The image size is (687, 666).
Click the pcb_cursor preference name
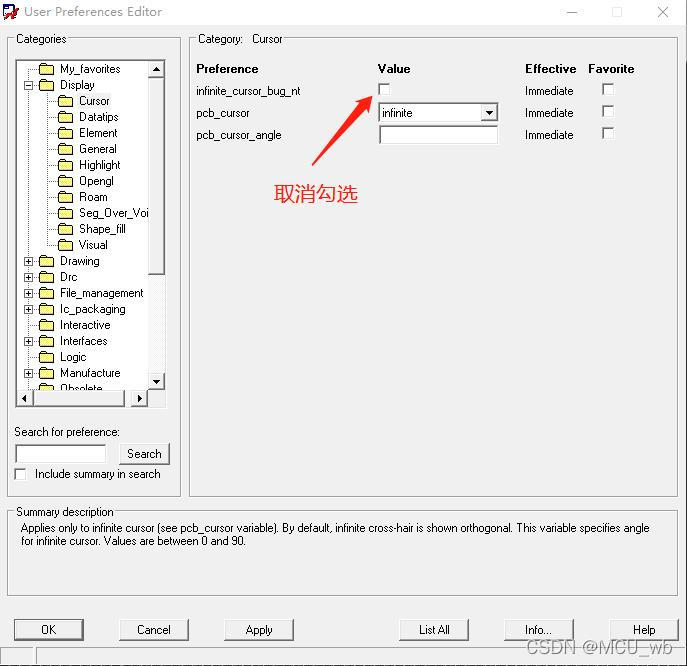[x=223, y=113]
